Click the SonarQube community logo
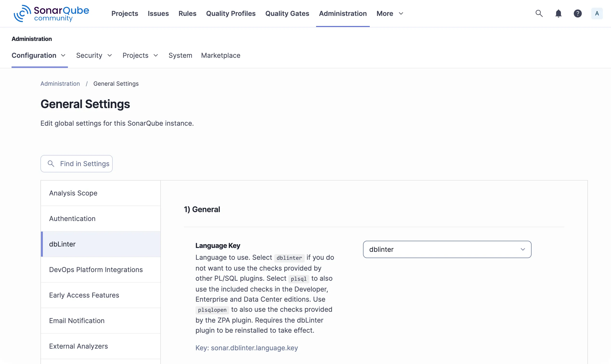This screenshot has height=364, width=611. coord(51,13)
